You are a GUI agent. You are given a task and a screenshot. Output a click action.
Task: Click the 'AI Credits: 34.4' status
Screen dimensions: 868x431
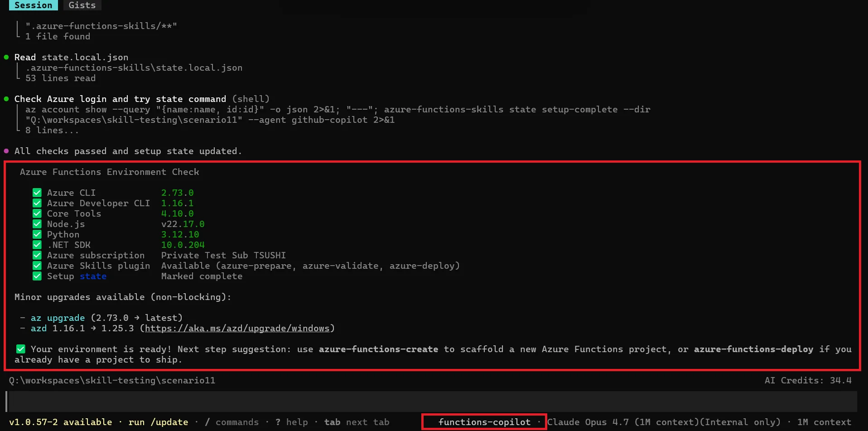coord(808,380)
